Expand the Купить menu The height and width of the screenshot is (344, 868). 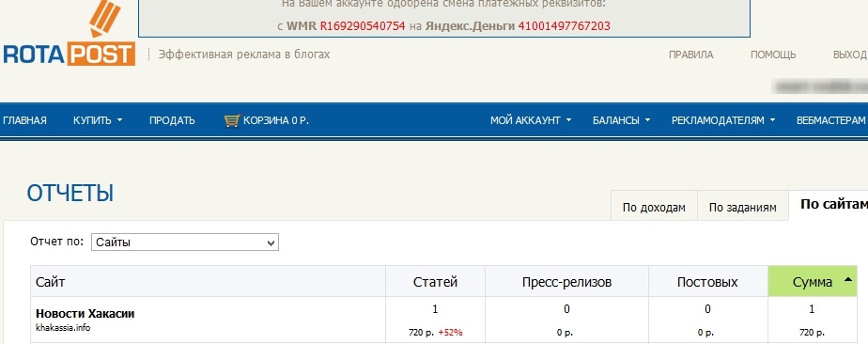coord(98,120)
